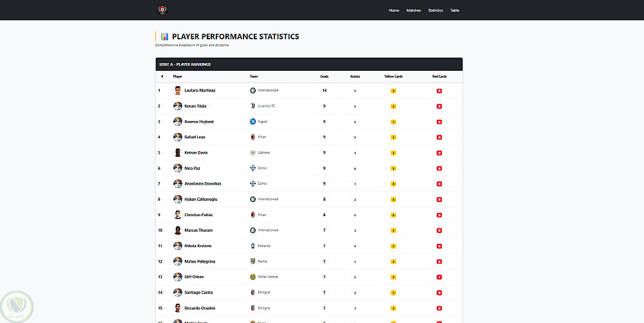Click Lautaro Martinez's player photo

178,91
